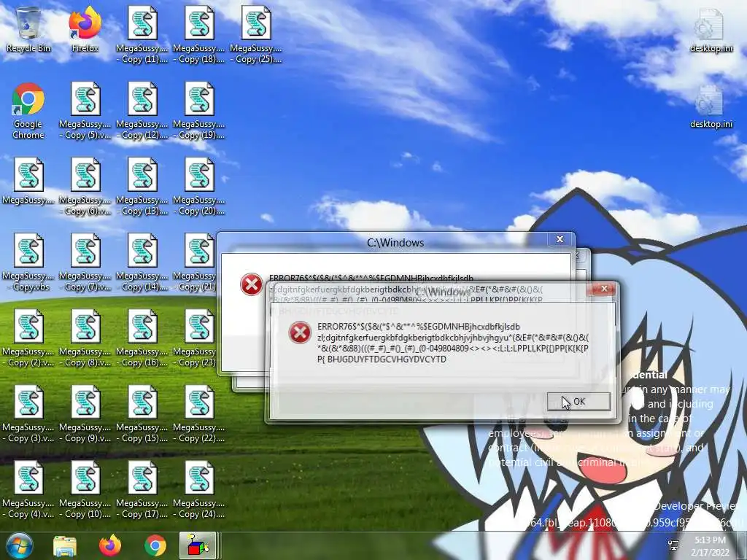This screenshot has width=747, height=560.
Task: Select MegaSussy - Copy (11) script file
Action: pos(142,35)
